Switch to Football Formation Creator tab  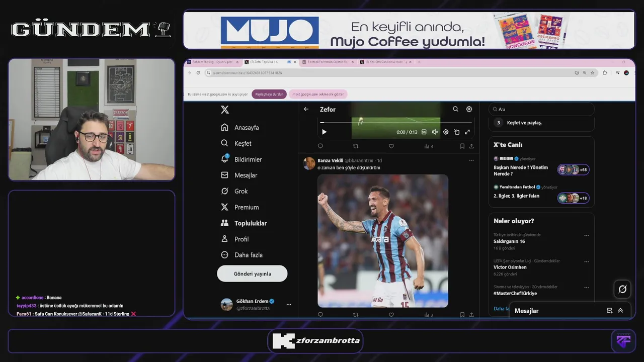328,62
